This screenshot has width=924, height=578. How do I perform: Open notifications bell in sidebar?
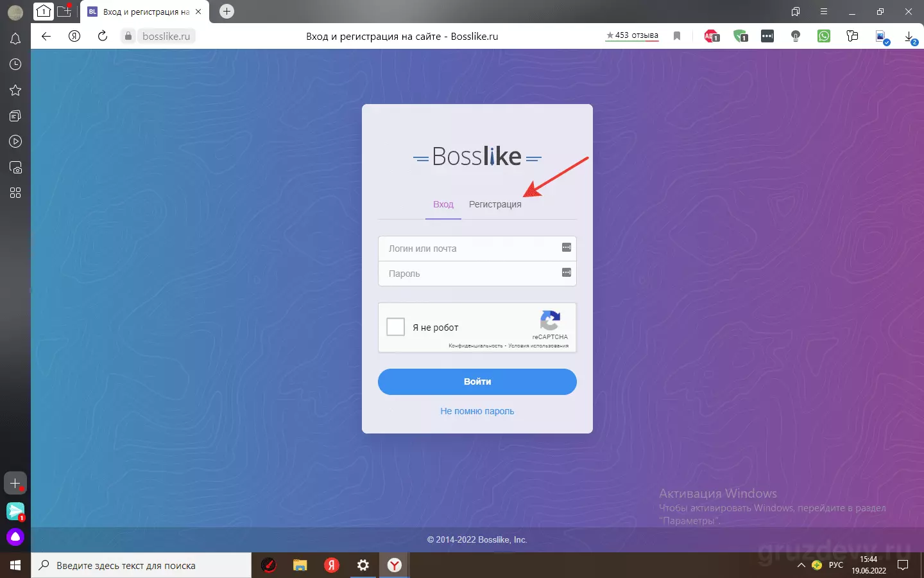pyautogui.click(x=15, y=39)
